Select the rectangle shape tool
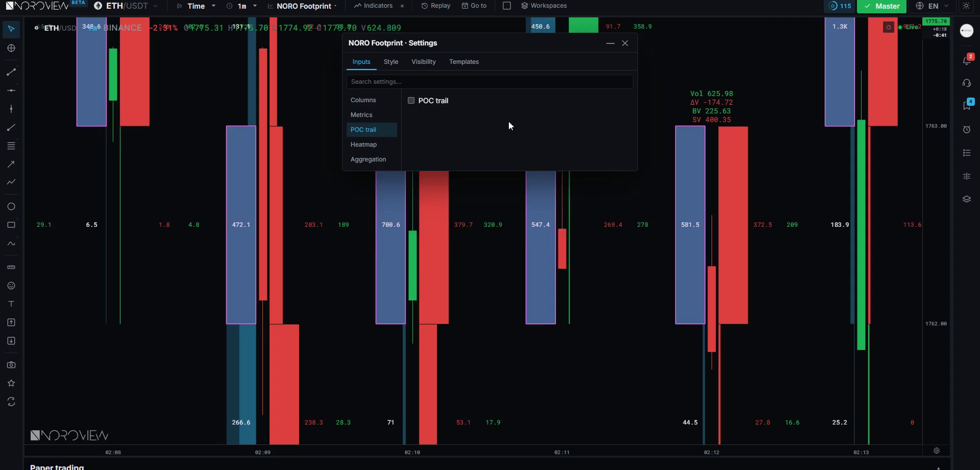 [x=11, y=225]
